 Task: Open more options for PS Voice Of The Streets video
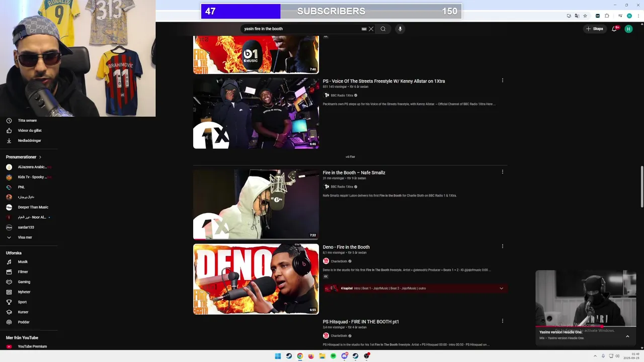point(502,80)
